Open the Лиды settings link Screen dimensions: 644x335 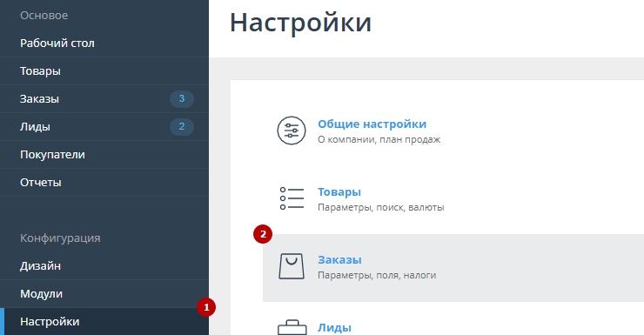tap(334, 328)
